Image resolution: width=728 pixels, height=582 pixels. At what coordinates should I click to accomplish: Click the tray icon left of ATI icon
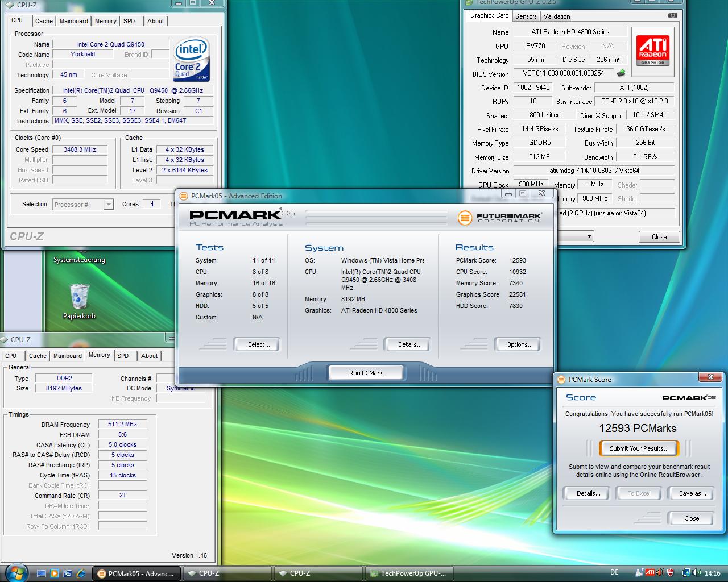(x=640, y=573)
